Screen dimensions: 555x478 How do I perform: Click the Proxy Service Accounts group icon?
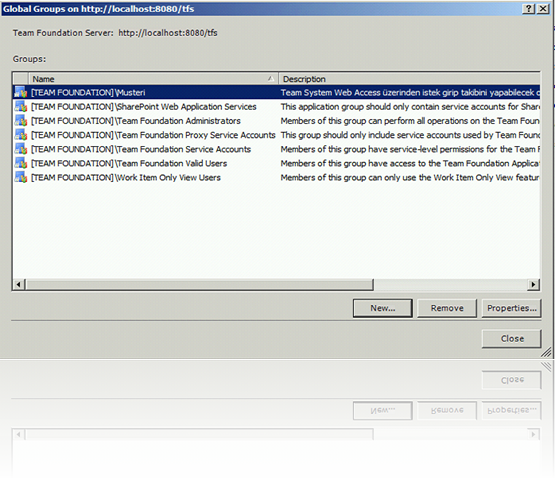[21, 135]
